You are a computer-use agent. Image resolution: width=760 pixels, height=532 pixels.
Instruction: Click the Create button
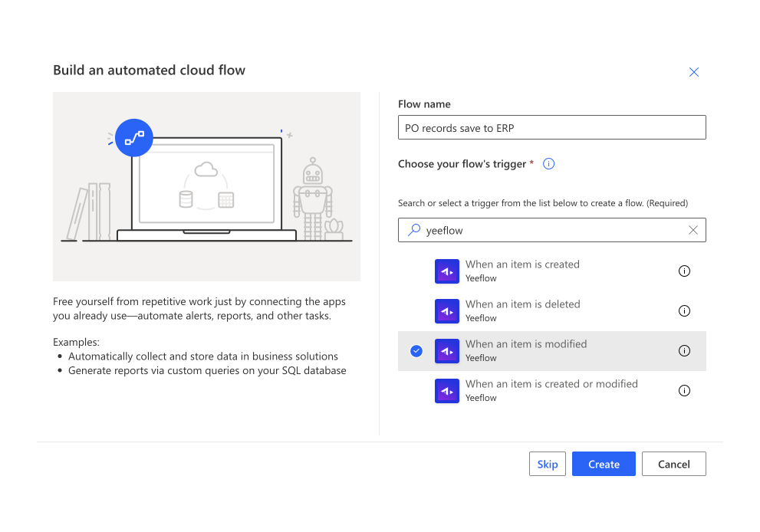604,464
